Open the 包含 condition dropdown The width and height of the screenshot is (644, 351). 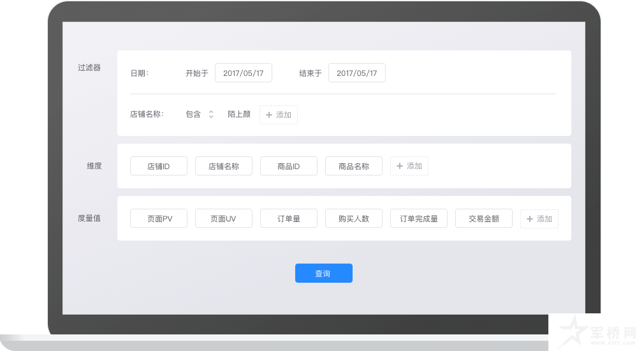(x=193, y=115)
